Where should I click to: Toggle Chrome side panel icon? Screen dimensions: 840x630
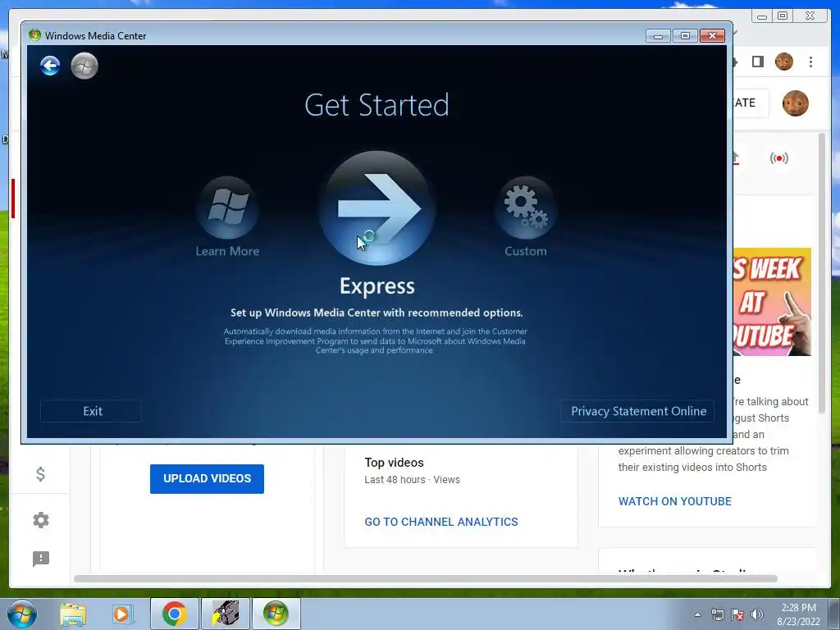[757, 62]
